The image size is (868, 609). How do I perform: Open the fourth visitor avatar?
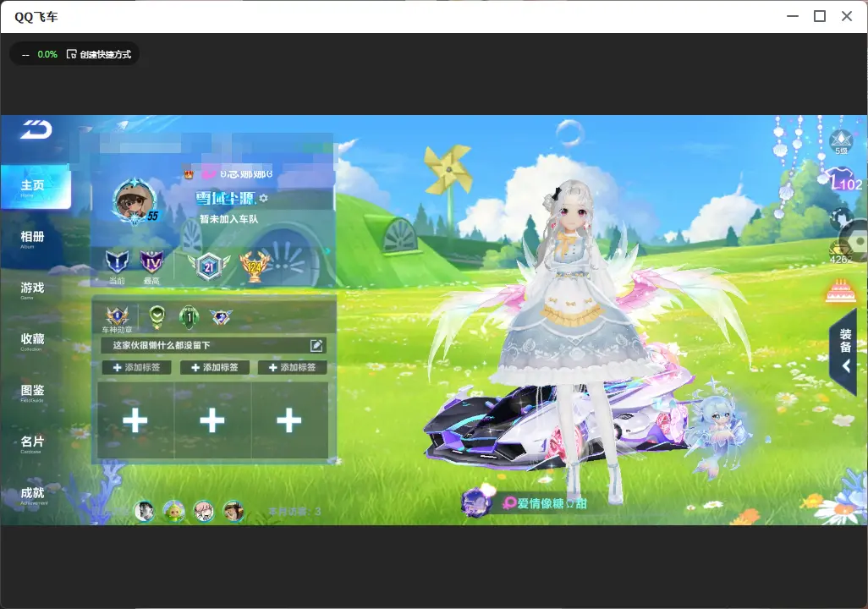coord(233,511)
